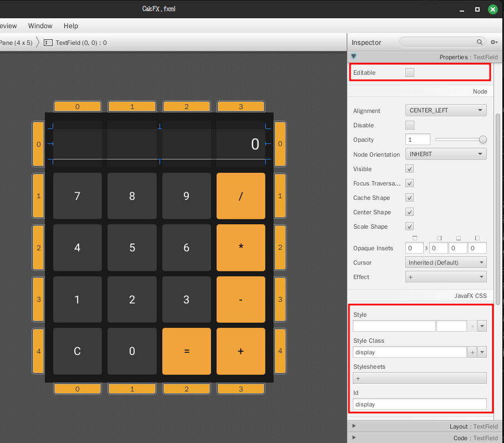The height and width of the screenshot is (443, 504).
Task: Open the Help menu
Action: pos(71,25)
